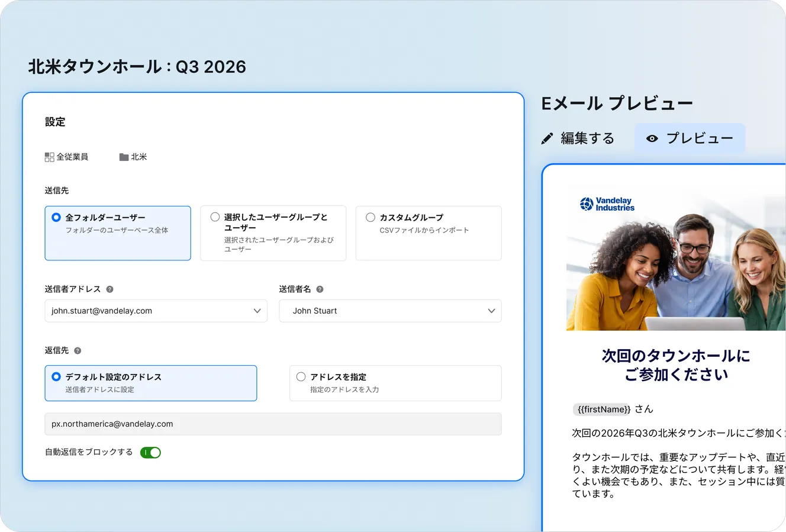Choose the アドレスを指定 reply-to radio
Screen dimensions: 786x532
point(301,376)
